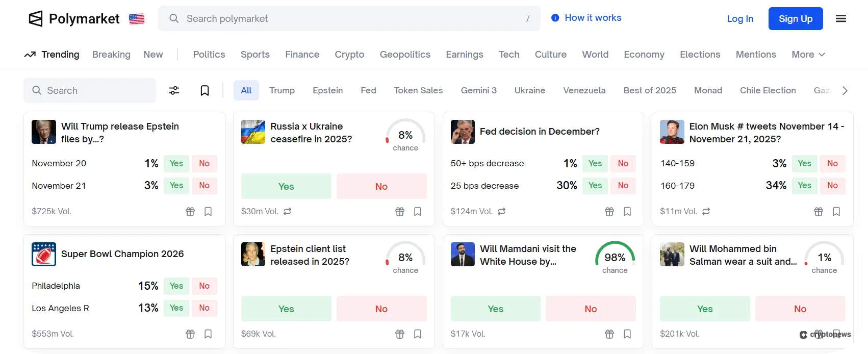Click the info icon beside How it works
This screenshot has height=354, width=868.
click(x=555, y=18)
